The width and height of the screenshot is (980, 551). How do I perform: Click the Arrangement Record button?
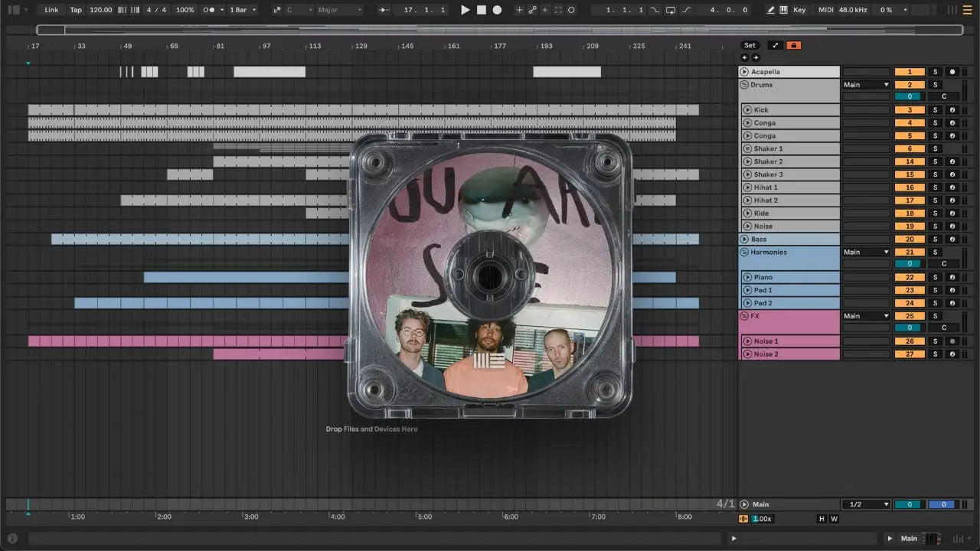[x=497, y=10]
